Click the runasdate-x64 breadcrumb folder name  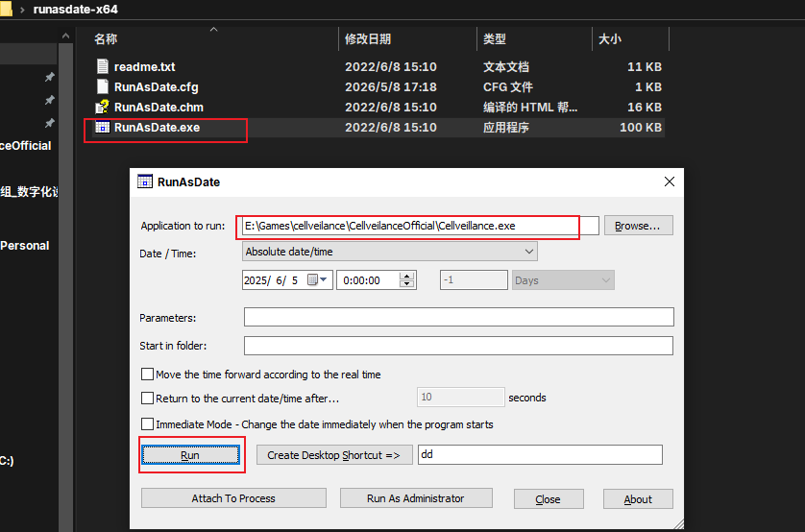[x=76, y=10]
